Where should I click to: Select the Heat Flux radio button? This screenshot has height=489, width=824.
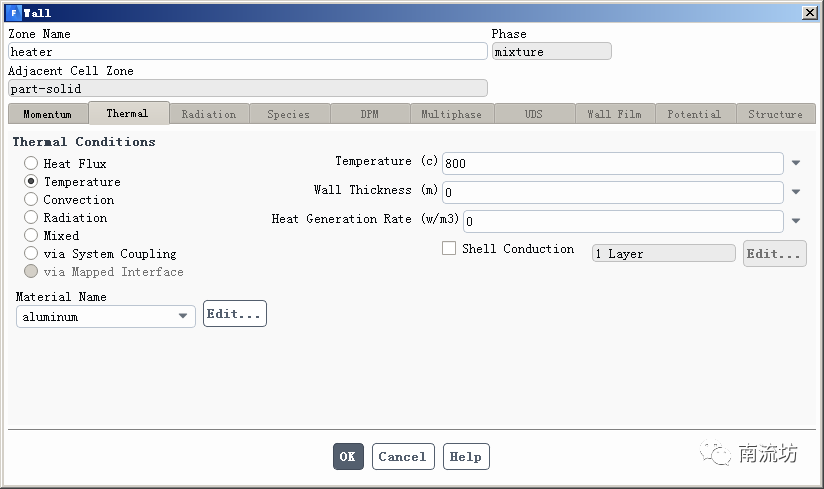click(31, 164)
